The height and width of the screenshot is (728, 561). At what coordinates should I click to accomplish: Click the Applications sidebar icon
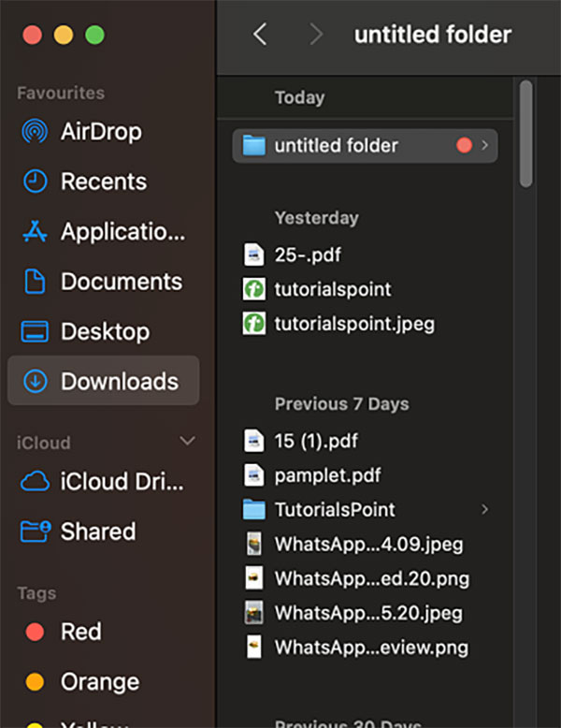(x=35, y=231)
